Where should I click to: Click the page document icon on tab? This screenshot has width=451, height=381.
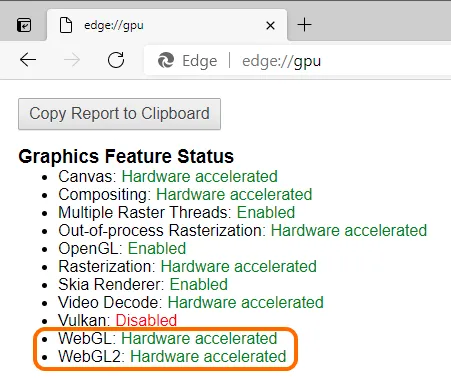[x=66, y=25]
